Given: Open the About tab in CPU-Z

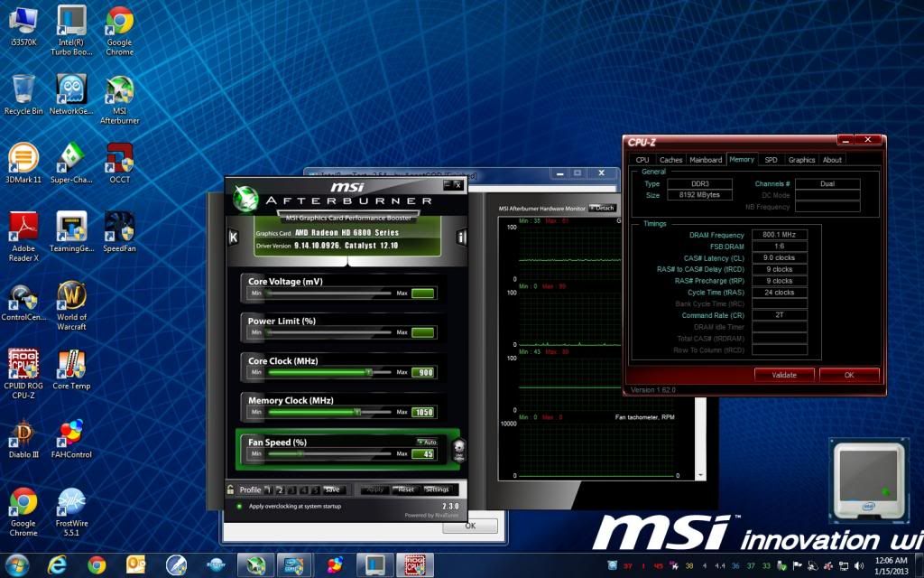Looking at the screenshot, I should [x=832, y=160].
